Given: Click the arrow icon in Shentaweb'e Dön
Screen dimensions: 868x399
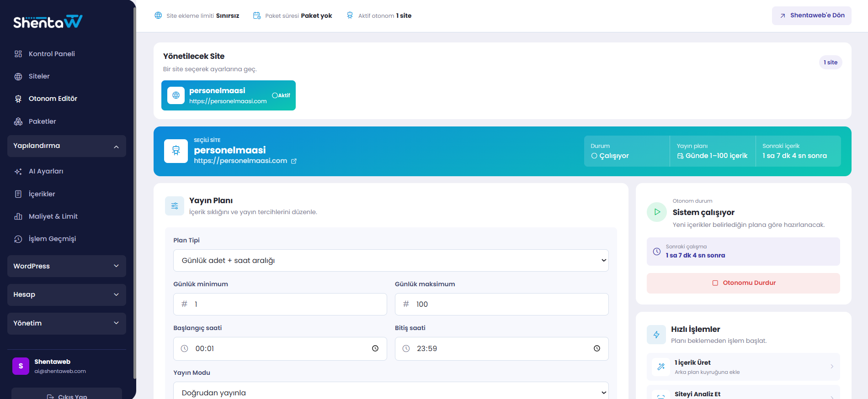Looking at the screenshot, I should pos(783,16).
